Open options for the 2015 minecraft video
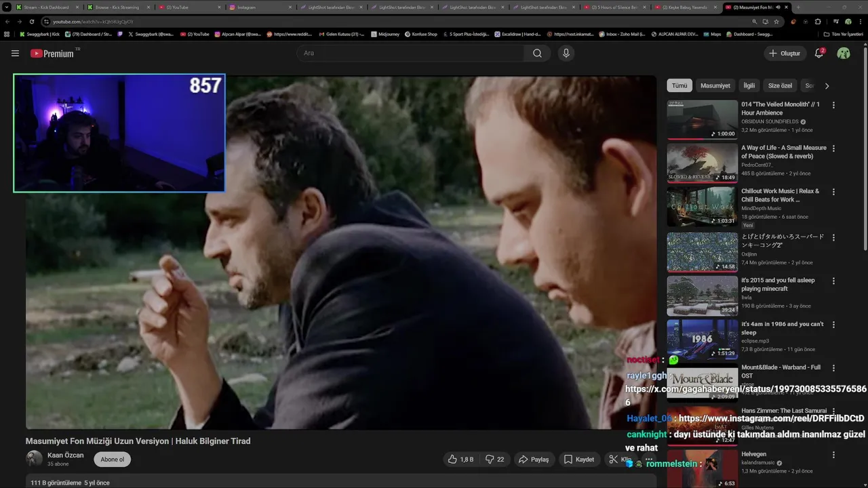The width and height of the screenshot is (868, 488). click(833, 281)
